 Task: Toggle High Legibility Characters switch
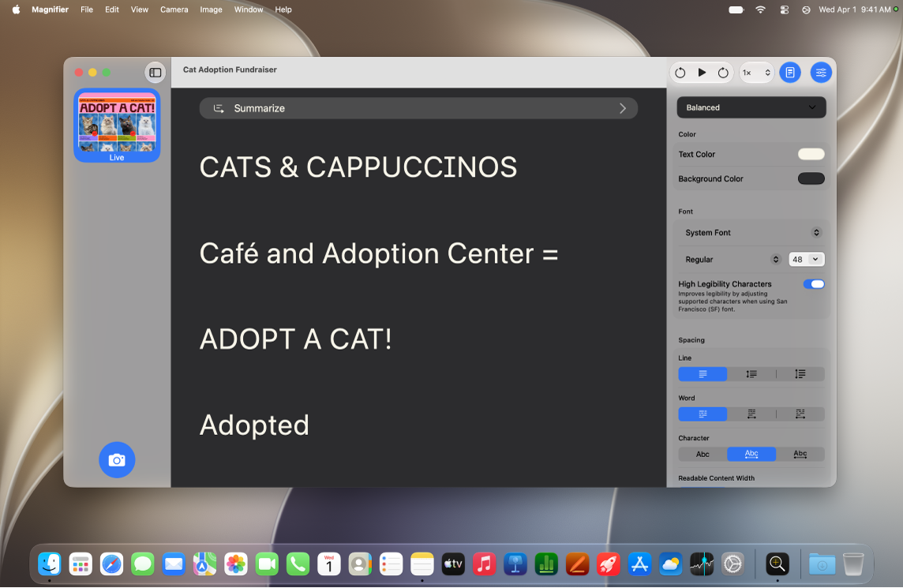point(814,284)
